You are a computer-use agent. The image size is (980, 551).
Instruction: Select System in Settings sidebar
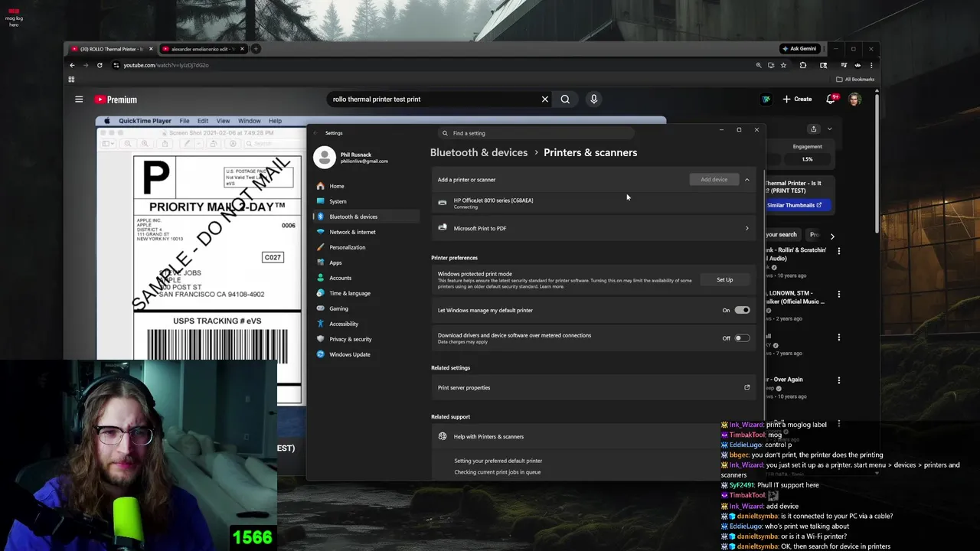tap(366, 201)
